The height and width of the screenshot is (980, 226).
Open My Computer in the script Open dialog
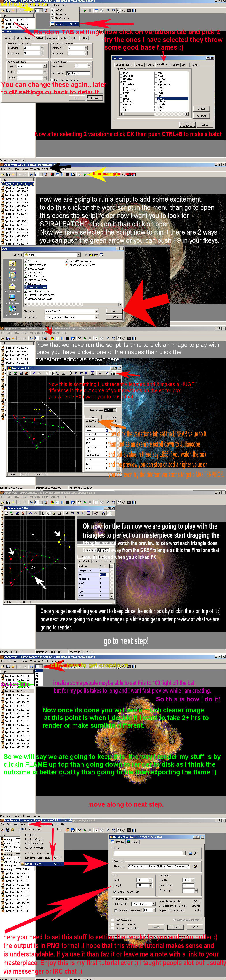tap(12, 299)
